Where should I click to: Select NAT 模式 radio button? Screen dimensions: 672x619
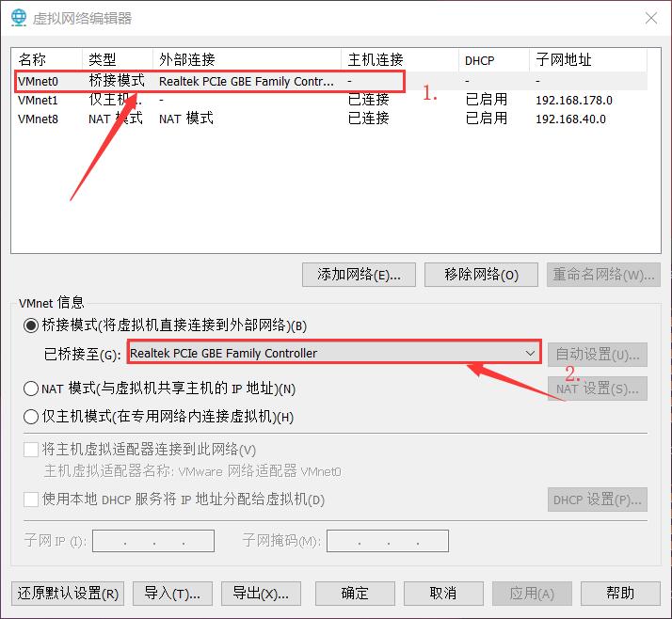click(31, 389)
